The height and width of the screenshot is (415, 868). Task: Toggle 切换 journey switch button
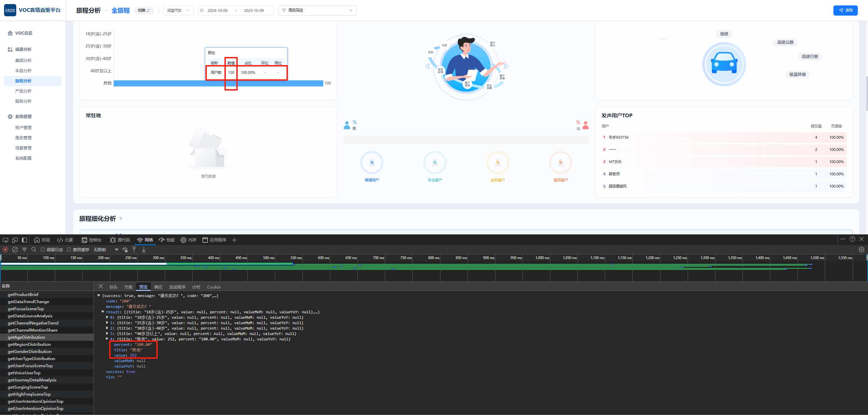144,11
